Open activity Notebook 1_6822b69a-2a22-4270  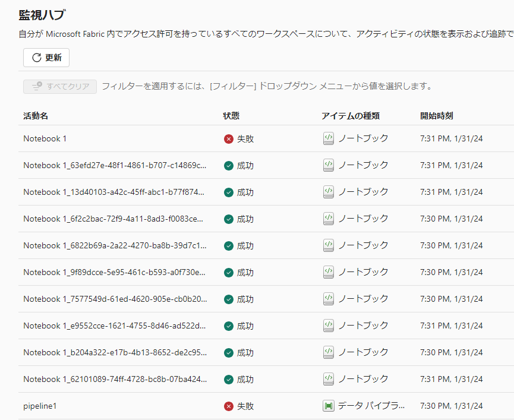[x=115, y=245]
